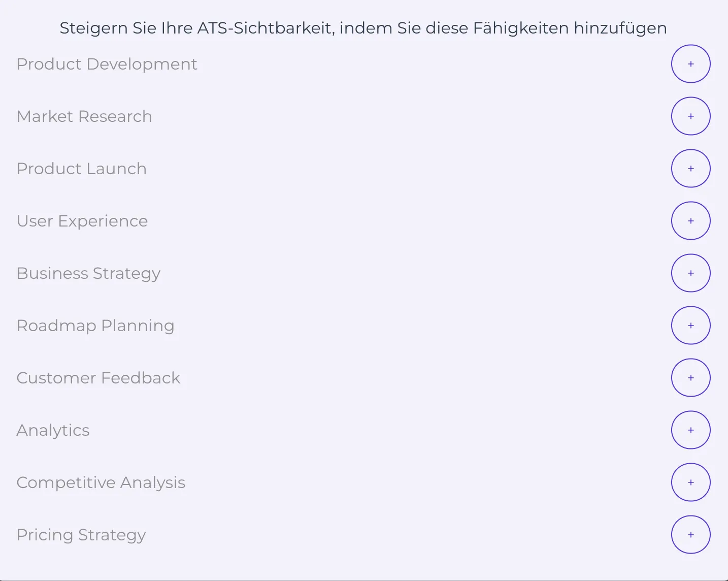
Task: Click the Market Research text
Action: [84, 116]
